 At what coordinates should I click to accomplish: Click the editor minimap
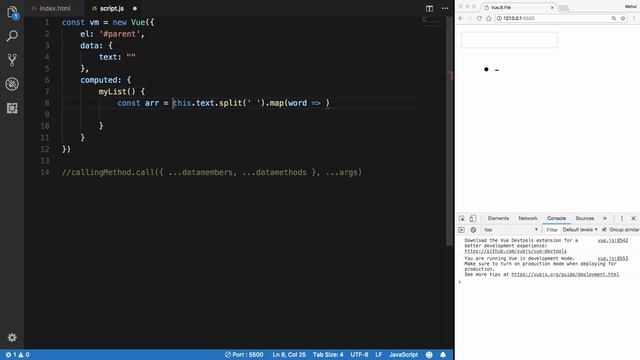pos(431,21)
